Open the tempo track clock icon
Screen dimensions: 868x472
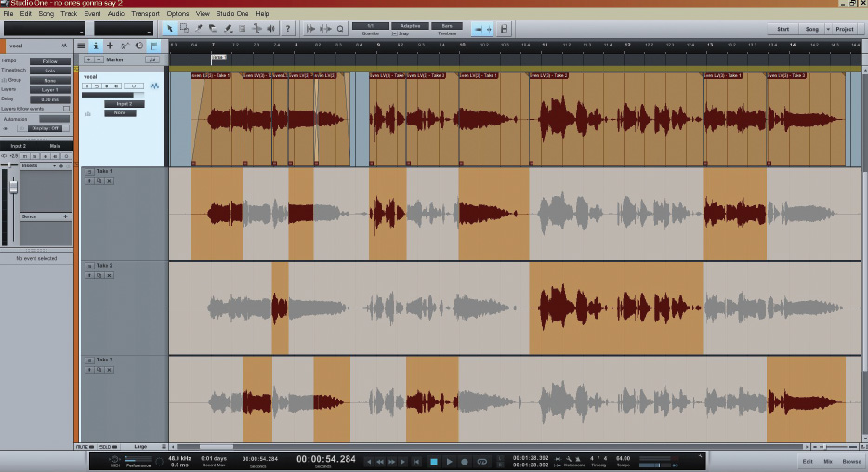pos(139,46)
